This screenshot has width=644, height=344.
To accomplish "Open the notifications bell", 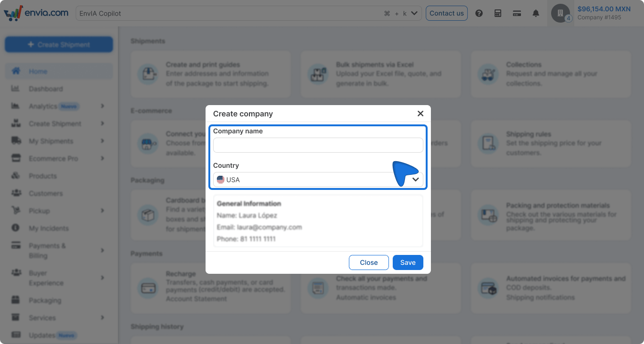I will (536, 13).
